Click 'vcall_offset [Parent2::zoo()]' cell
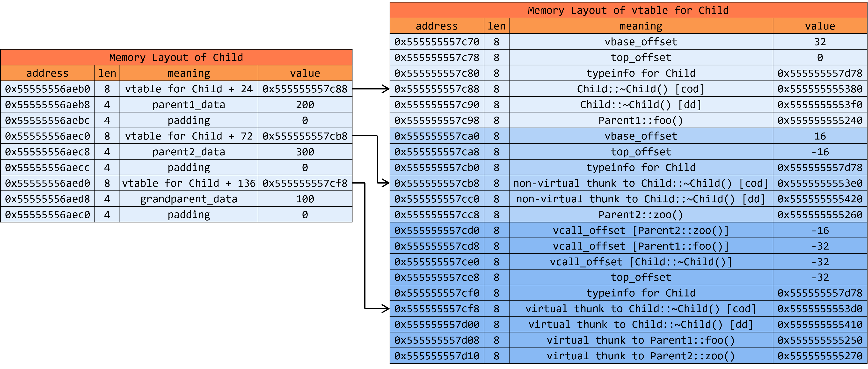 (641, 230)
